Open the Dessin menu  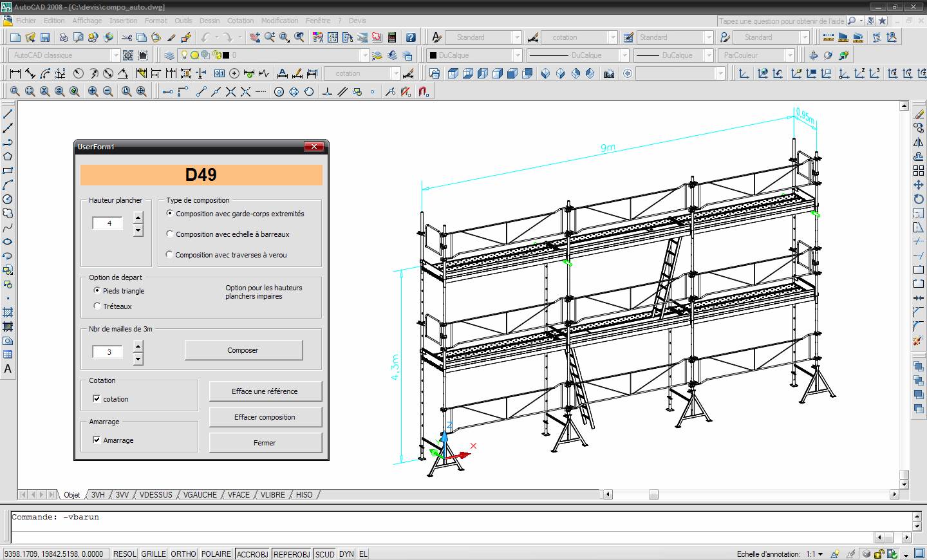click(x=209, y=21)
